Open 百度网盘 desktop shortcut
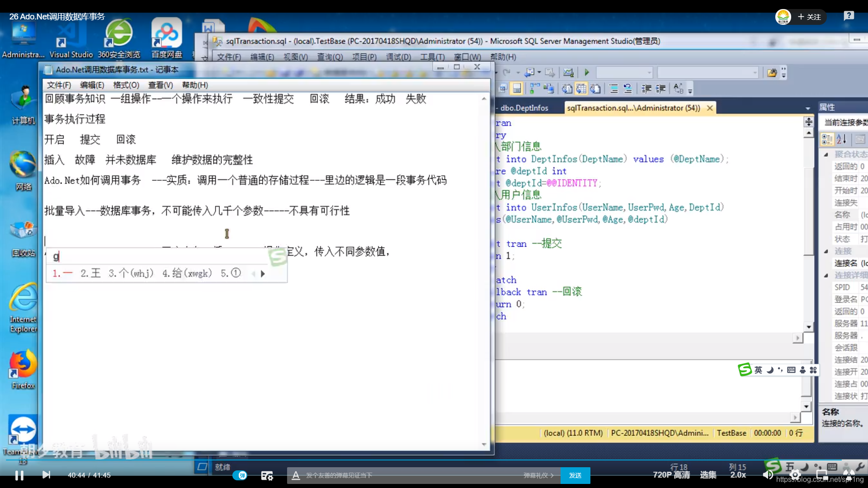This screenshot has height=488, width=868. tap(167, 38)
